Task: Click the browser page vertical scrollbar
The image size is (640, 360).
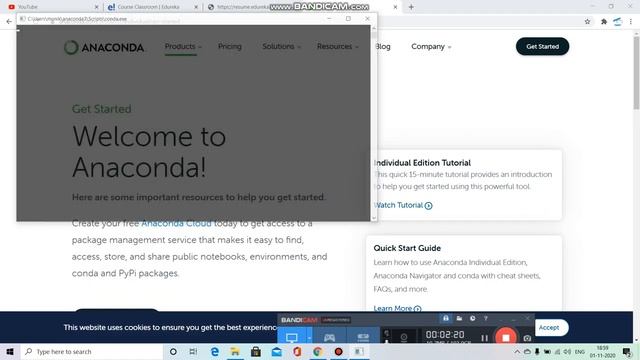Action: click(636, 73)
